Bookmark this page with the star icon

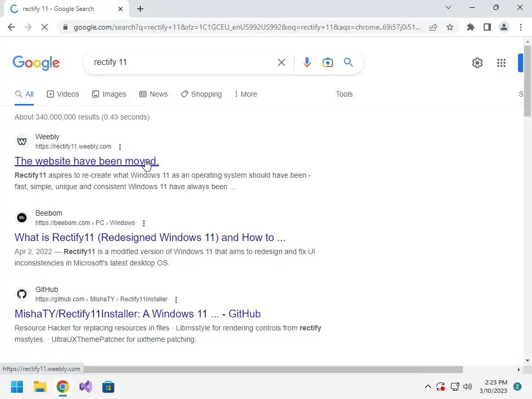point(450,27)
